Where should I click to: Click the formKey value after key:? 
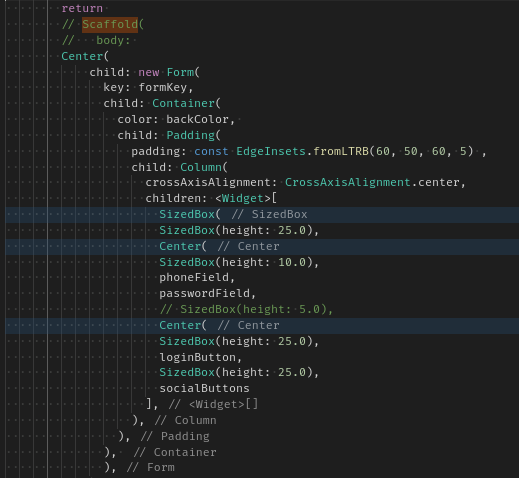point(163,88)
